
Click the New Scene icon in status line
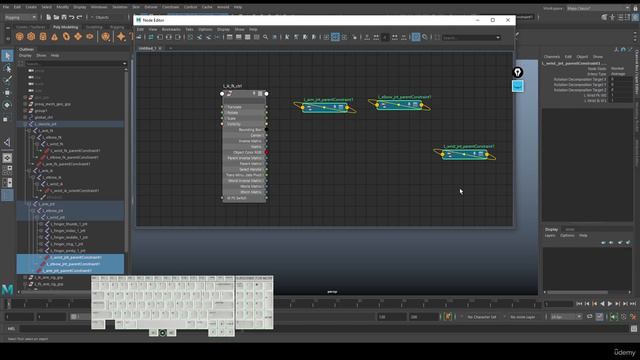click(48, 17)
